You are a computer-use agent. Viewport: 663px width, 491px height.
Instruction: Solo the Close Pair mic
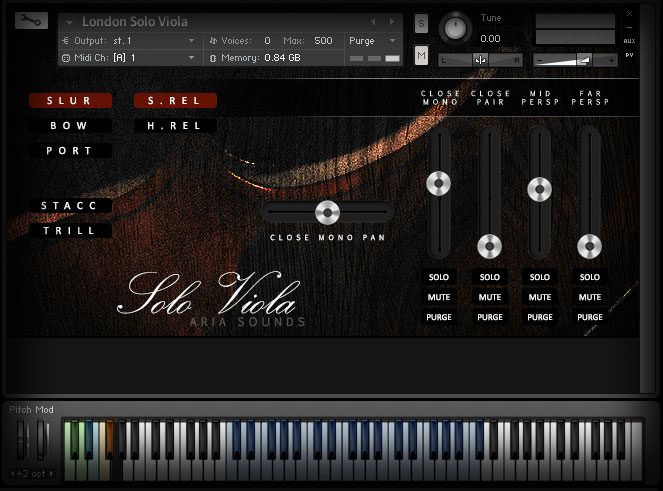pos(489,277)
